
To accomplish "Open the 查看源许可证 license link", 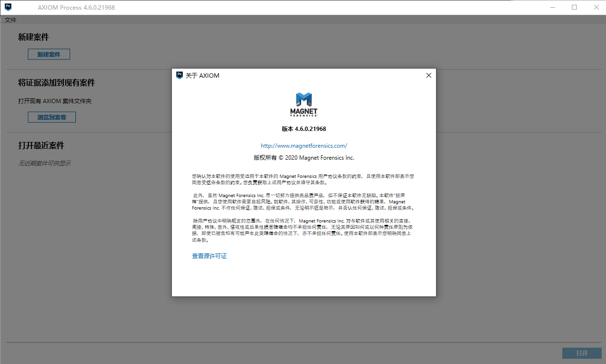I will 208,256.
